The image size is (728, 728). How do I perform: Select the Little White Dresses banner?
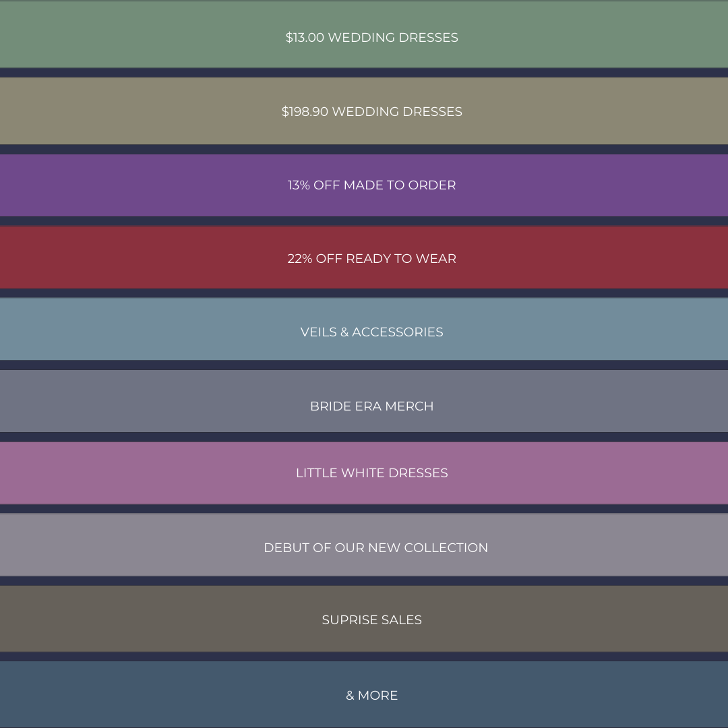[364, 473]
